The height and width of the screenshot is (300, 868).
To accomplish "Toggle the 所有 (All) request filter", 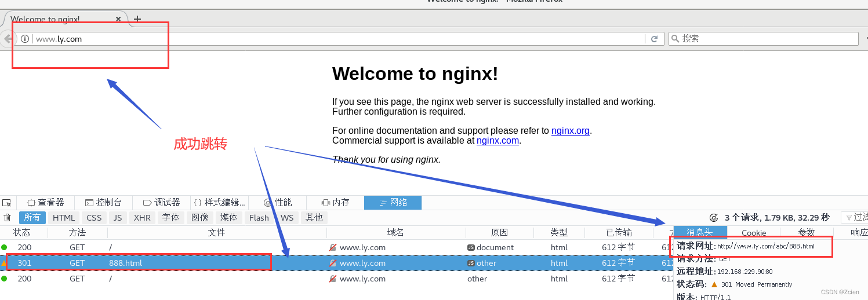I will point(32,218).
